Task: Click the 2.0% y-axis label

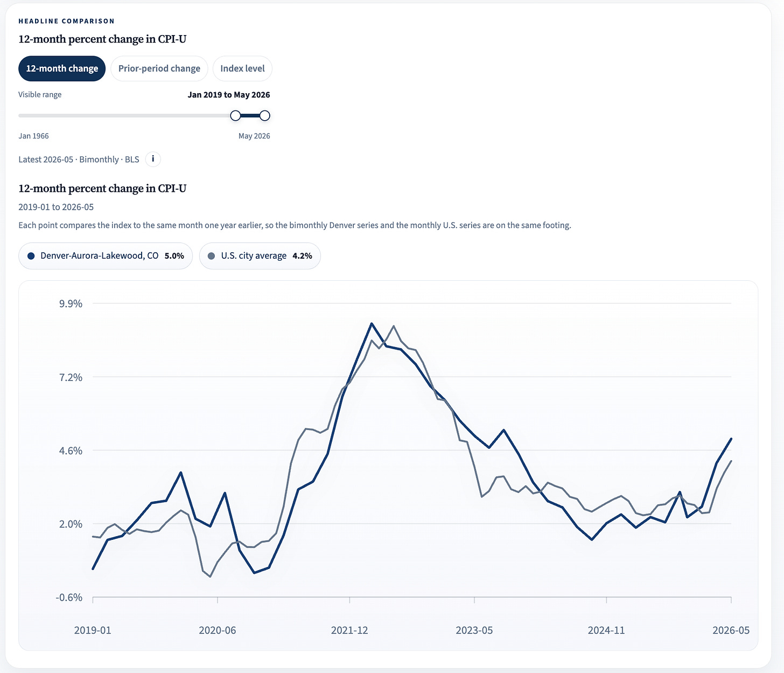Action: (71, 524)
